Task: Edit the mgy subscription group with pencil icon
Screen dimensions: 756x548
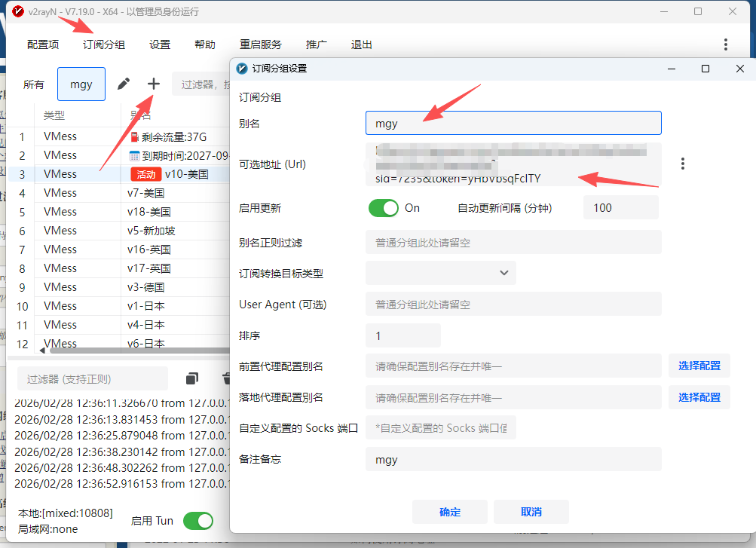Action: click(124, 84)
